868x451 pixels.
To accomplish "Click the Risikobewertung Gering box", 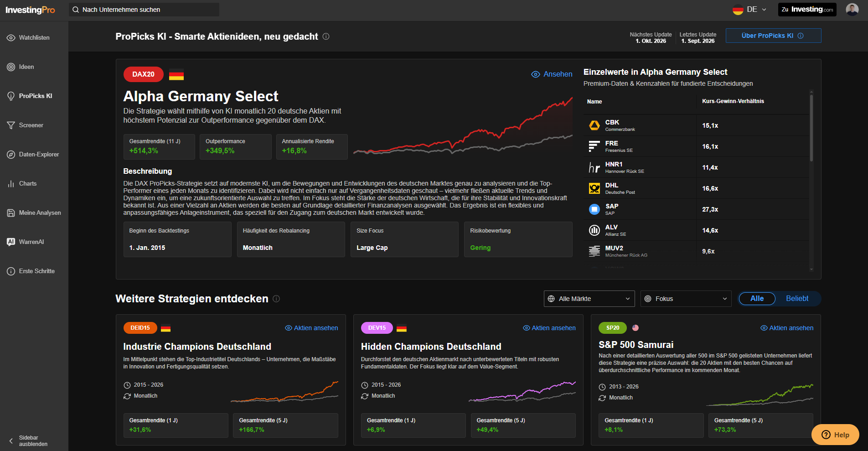I will 518,239.
